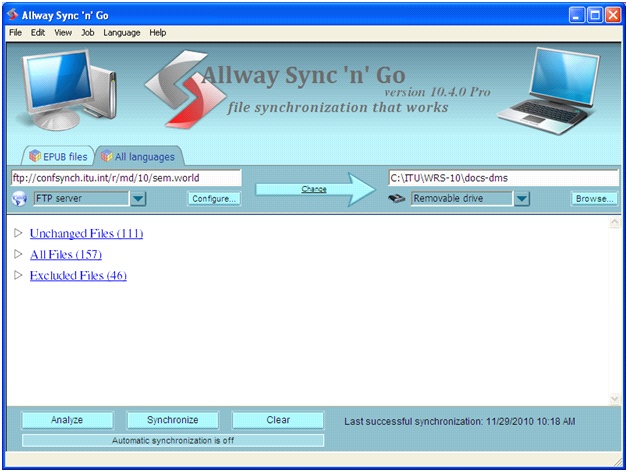Open the File menu
The width and height of the screenshot is (628, 472).
pos(15,32)
